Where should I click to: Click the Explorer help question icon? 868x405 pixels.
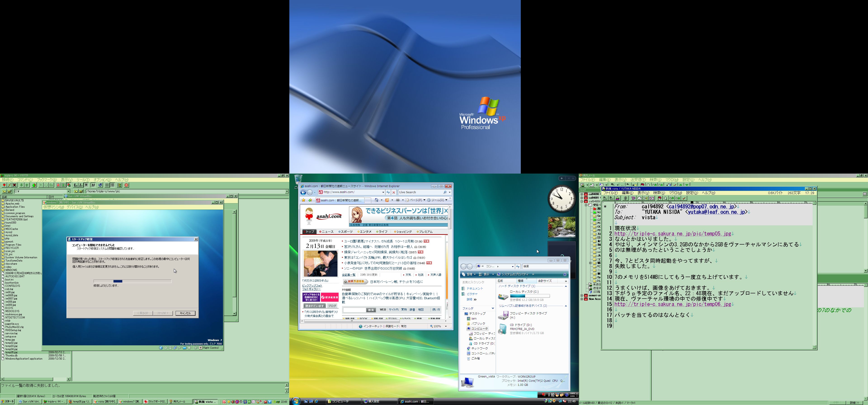[565, 274]
